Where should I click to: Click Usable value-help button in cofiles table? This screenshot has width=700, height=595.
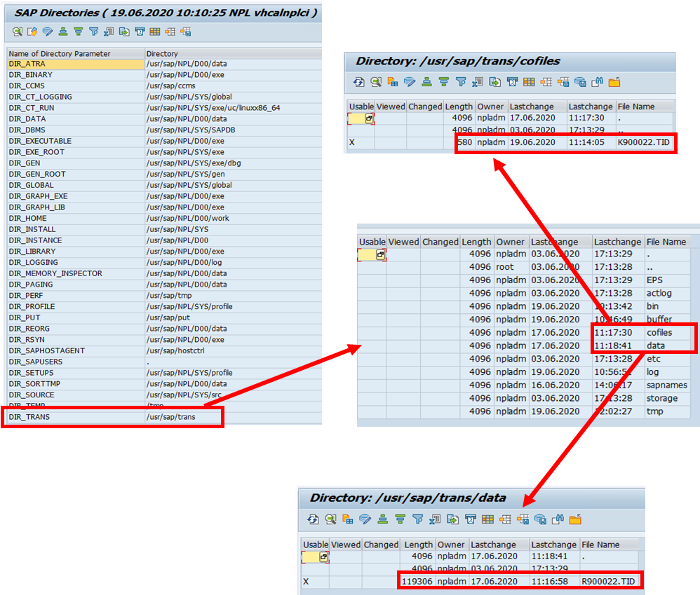pos(369,118)
